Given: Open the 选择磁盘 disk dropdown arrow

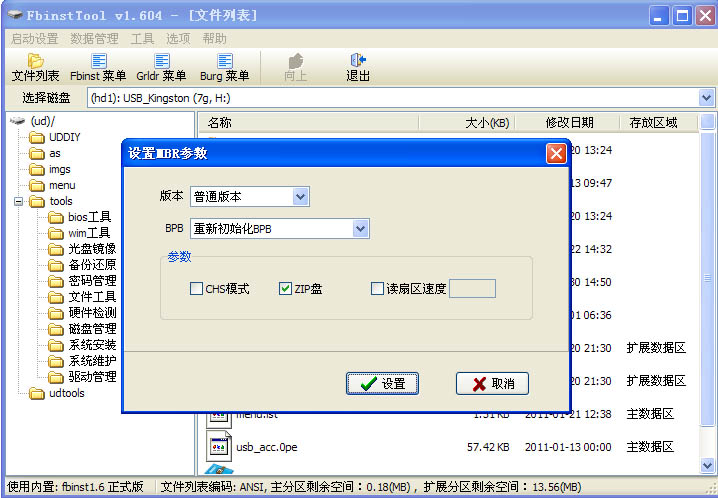Looking at the screenshot, I should tap(706, 97).
